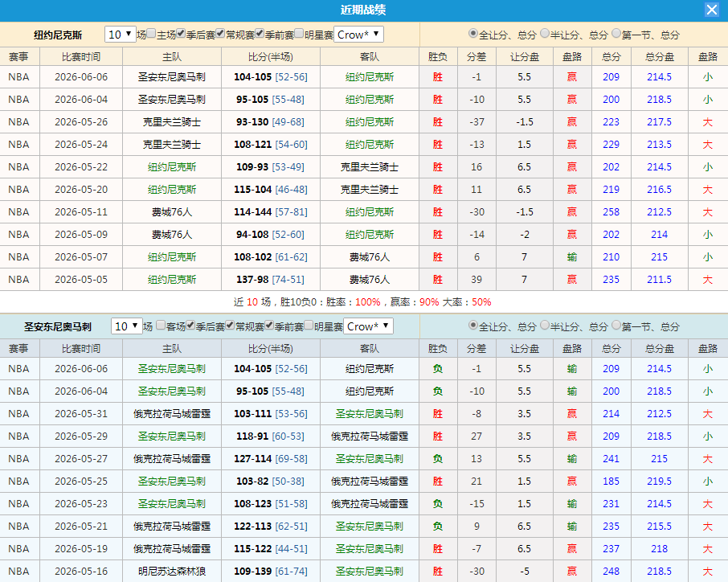Click total line 219.5 on 2026-05-25 row
This screenshot has width=728, height=582.
tap(659, 482)
